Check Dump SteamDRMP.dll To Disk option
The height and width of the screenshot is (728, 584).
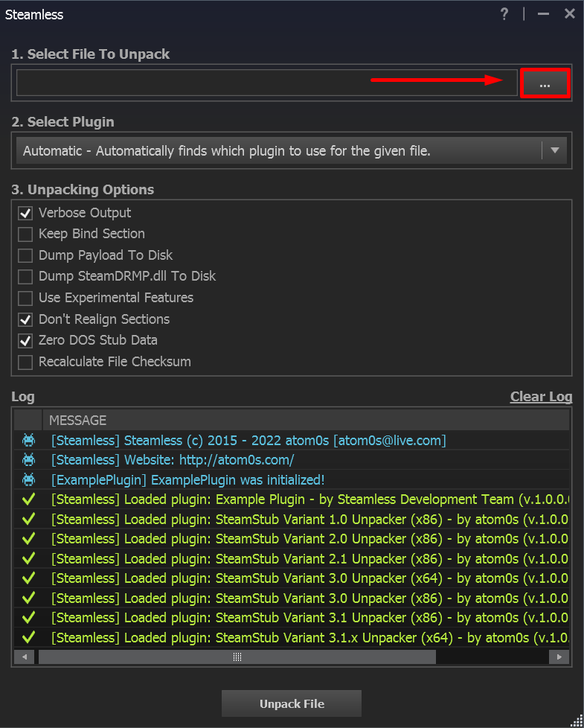click(x=25, y=277)
